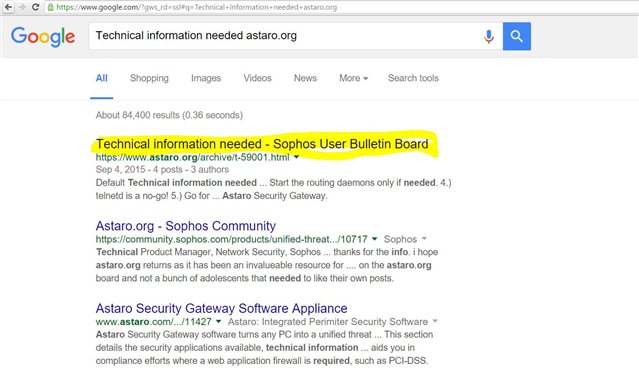Open the Astaro.org - Sophos Community result
This screenshot has height=381, width=639.
click(x=186, y=226)
